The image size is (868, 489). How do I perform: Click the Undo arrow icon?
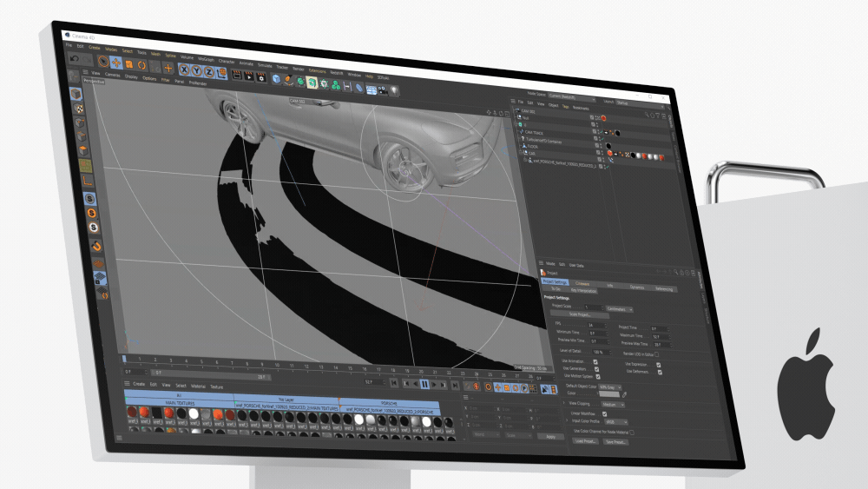(x=75, y=57)
